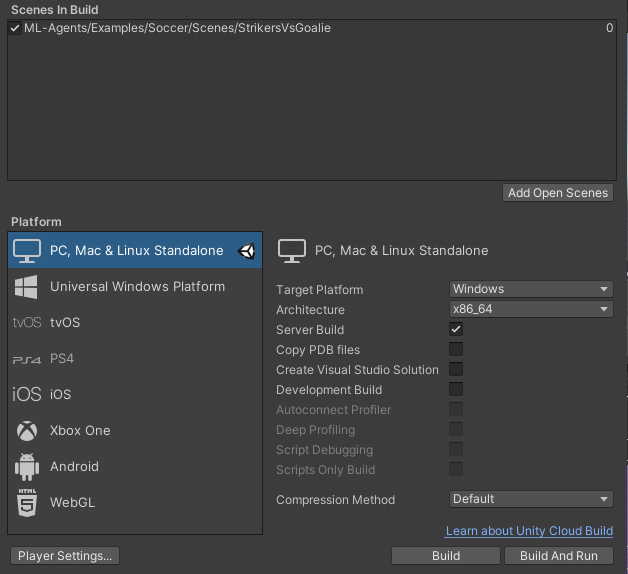Click the Architecture label
Screen dimensions: 628x574
[310, 310]
